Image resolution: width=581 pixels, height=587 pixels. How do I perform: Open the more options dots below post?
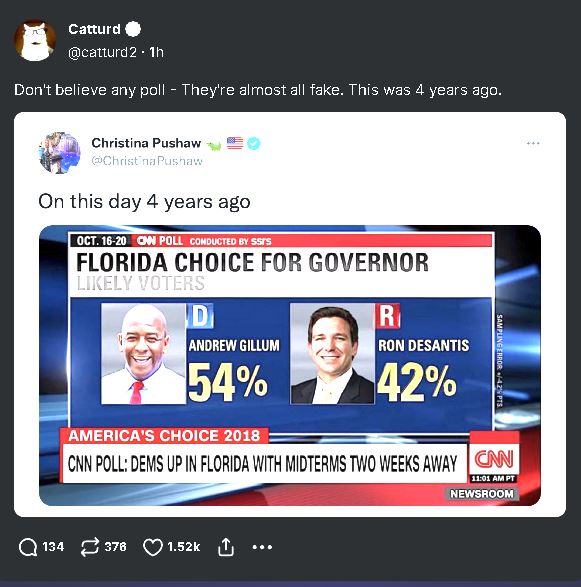pyautogui.click(x=262, y=547)
